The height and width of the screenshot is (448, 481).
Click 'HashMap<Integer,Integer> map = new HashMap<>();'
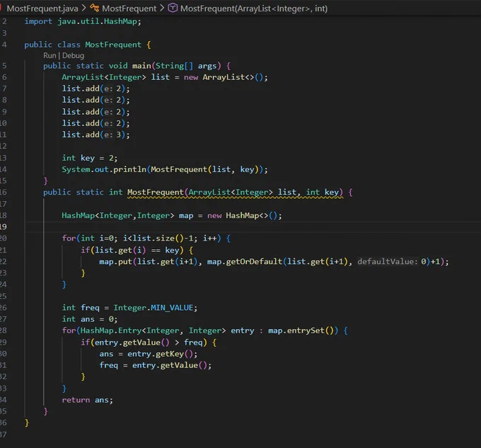pyautogui.click(x=172, y=216)
